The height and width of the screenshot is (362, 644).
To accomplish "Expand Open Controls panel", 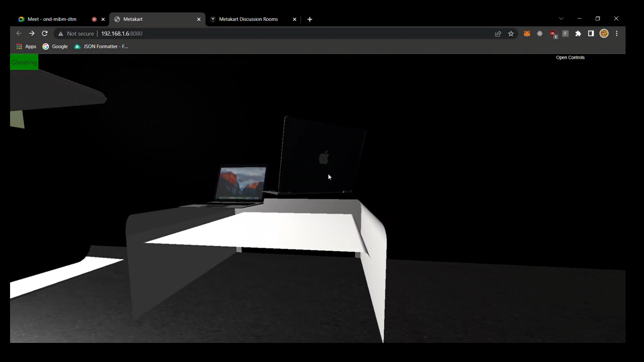I will click(x=570, y=58).
